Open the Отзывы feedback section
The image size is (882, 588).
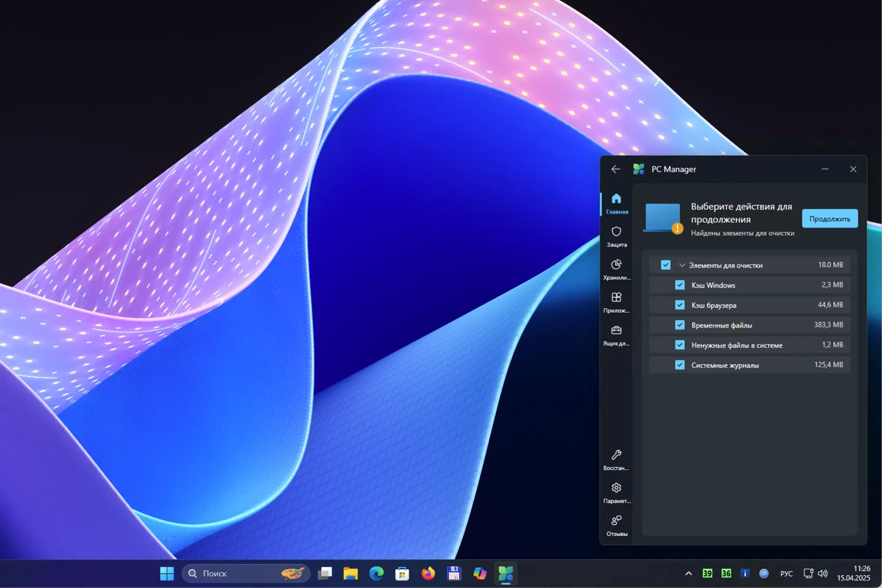click(616, 526)
